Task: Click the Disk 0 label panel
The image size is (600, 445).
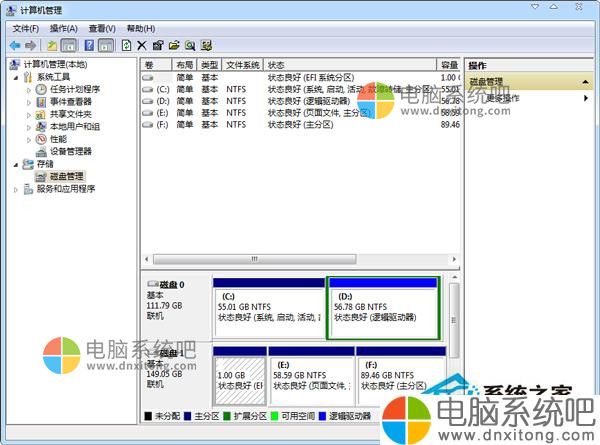Action: (177, 306)
